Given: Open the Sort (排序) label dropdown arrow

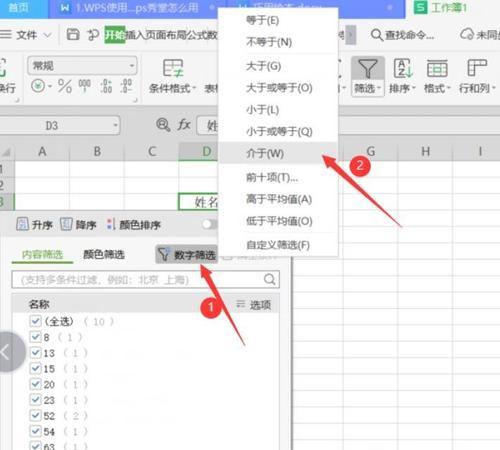Looking at the screenshot, I should (414, 88).
